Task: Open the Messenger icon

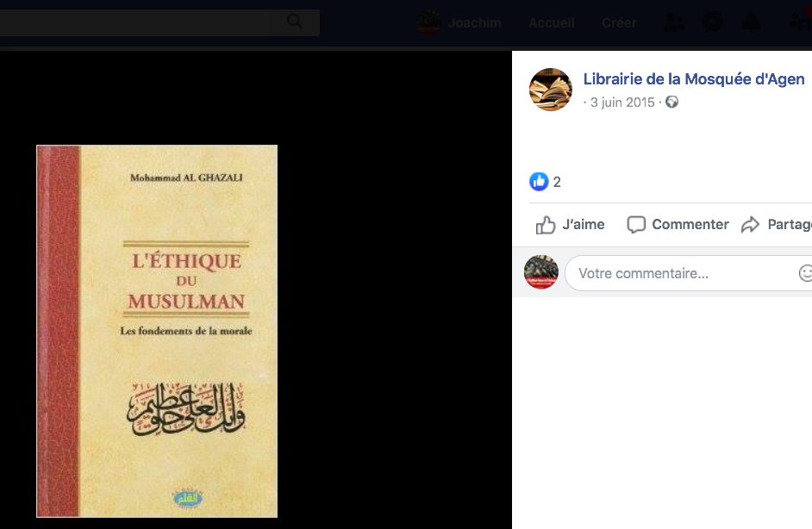Action: point(712,22)
